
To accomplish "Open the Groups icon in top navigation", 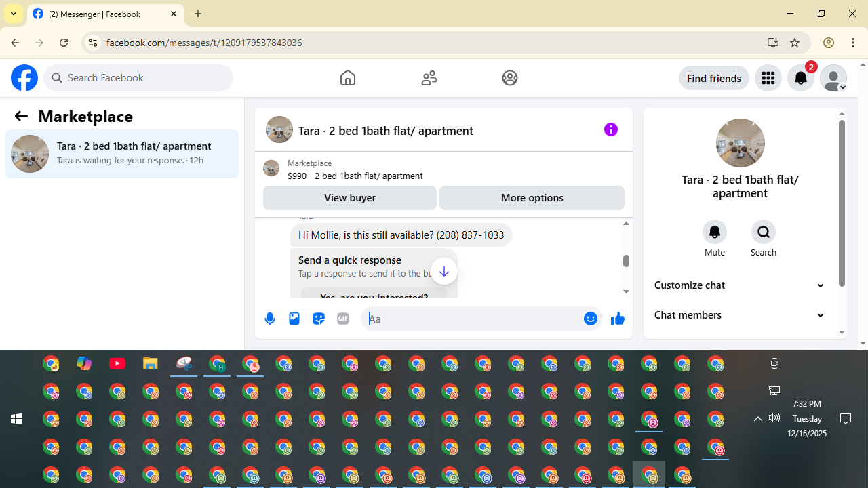I will [510, 78].
